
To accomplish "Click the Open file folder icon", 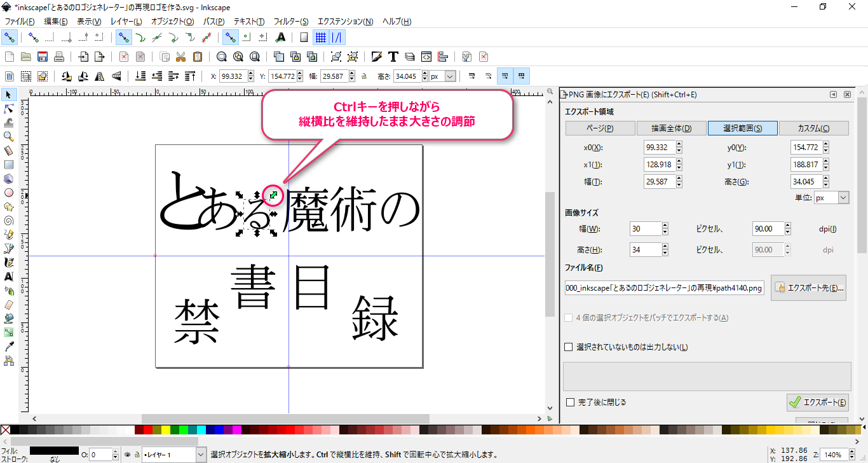I will (26, 57).
